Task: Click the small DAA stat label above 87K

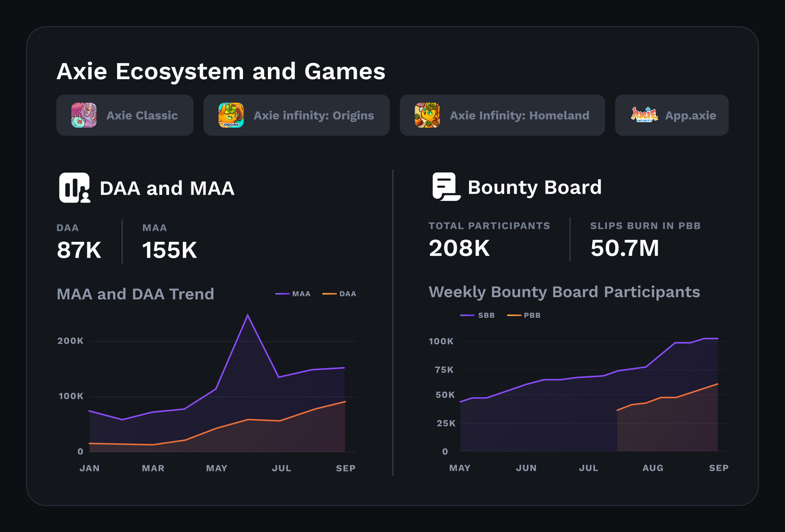Action: tap(68, 228)
